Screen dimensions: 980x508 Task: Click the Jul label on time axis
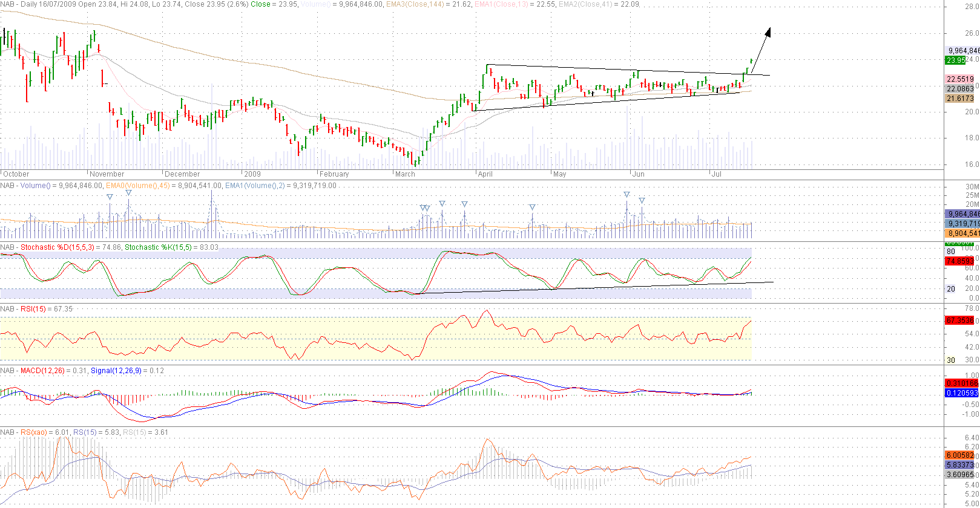[x=717, y=174]
